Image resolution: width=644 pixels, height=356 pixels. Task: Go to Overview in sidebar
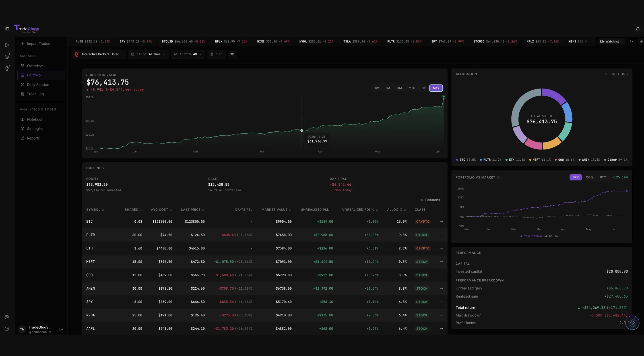click(x=42, y=66)
